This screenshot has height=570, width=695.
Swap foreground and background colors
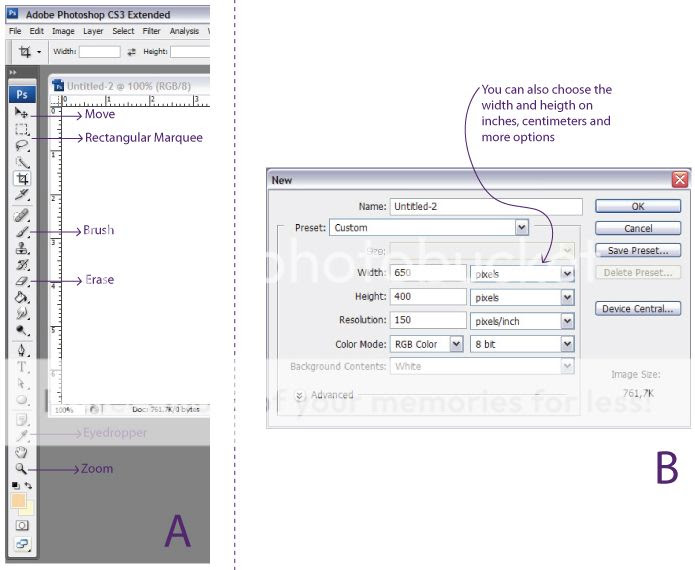(x=28, y=485)
